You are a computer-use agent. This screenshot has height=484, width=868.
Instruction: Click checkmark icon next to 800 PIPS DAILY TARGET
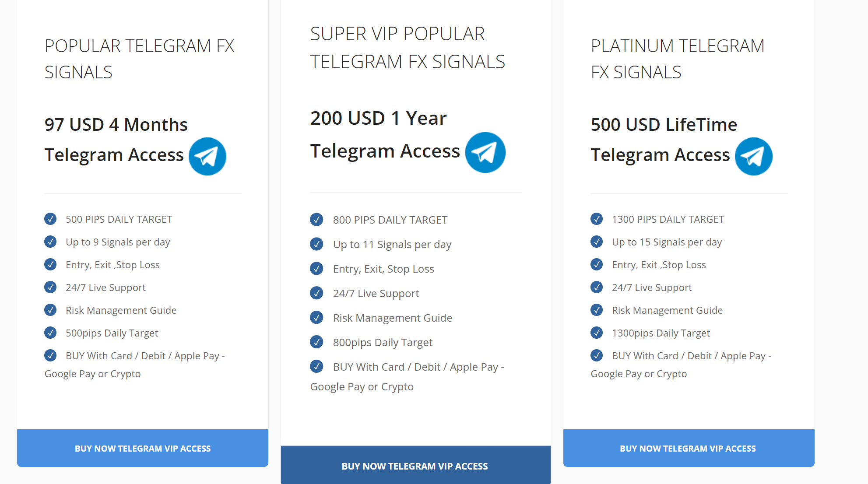316,219
